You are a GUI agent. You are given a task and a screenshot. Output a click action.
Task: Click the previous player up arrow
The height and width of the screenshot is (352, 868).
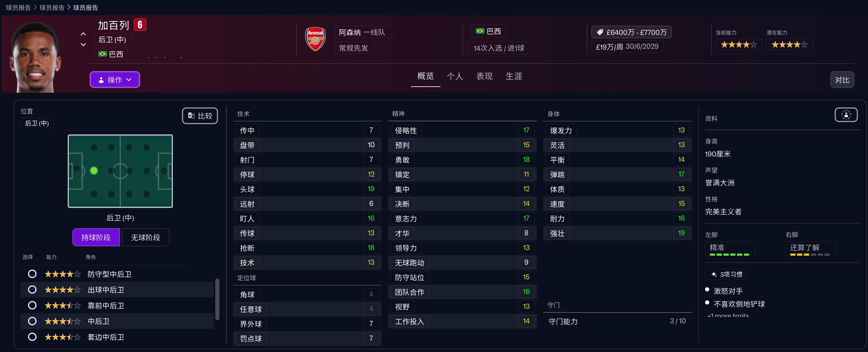click(x=83, y=34)
